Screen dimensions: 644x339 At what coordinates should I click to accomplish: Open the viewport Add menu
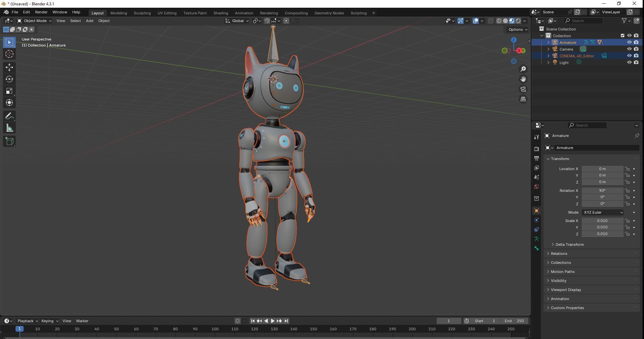pyautogui.click(x=89, y=21)
